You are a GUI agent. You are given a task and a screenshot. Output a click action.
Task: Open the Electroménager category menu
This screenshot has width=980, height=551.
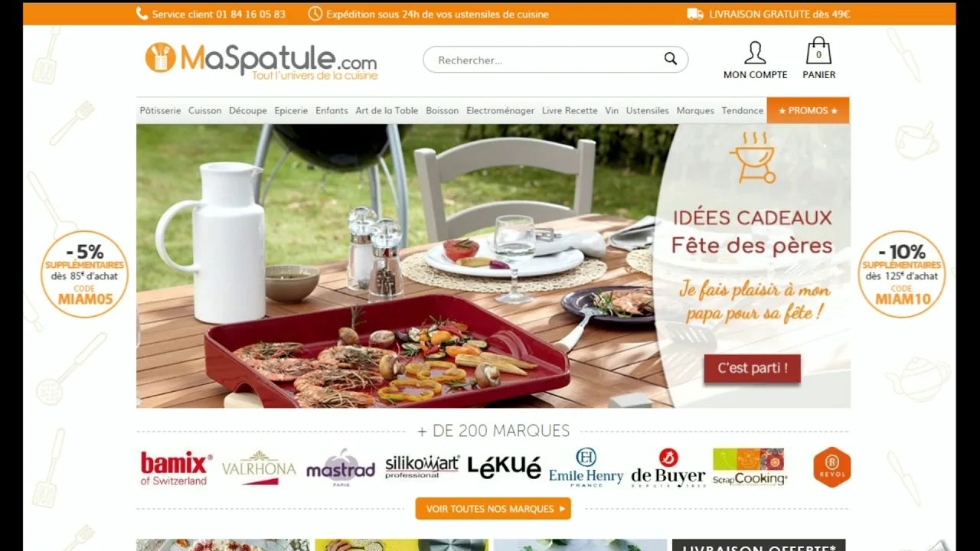tap(500, 111)
